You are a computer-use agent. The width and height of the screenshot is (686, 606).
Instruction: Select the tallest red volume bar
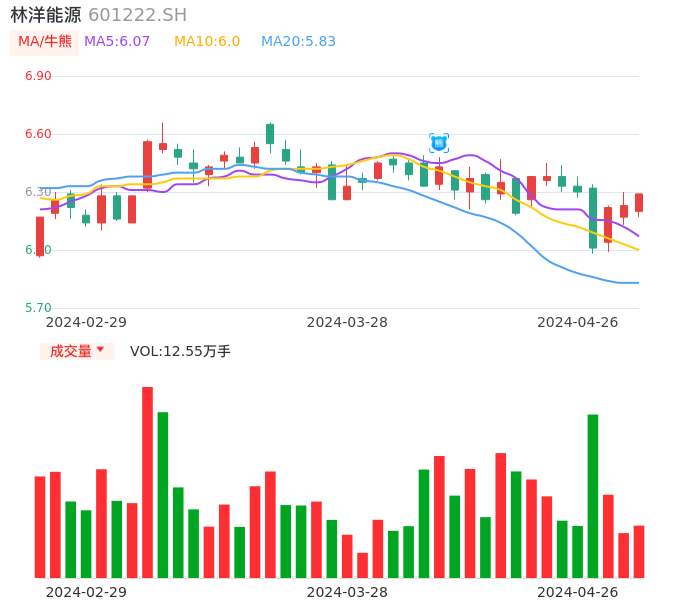coord(147,482)
